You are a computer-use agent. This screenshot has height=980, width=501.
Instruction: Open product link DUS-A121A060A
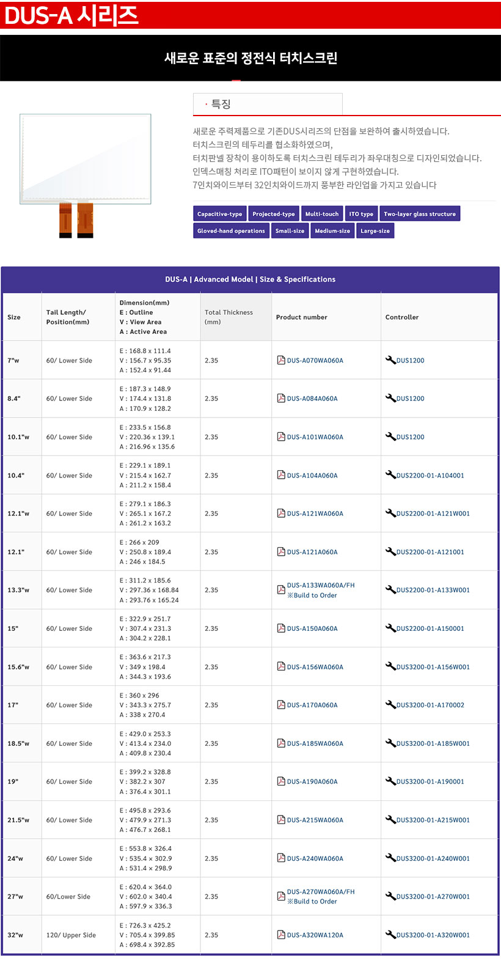[x=312, y=552]
